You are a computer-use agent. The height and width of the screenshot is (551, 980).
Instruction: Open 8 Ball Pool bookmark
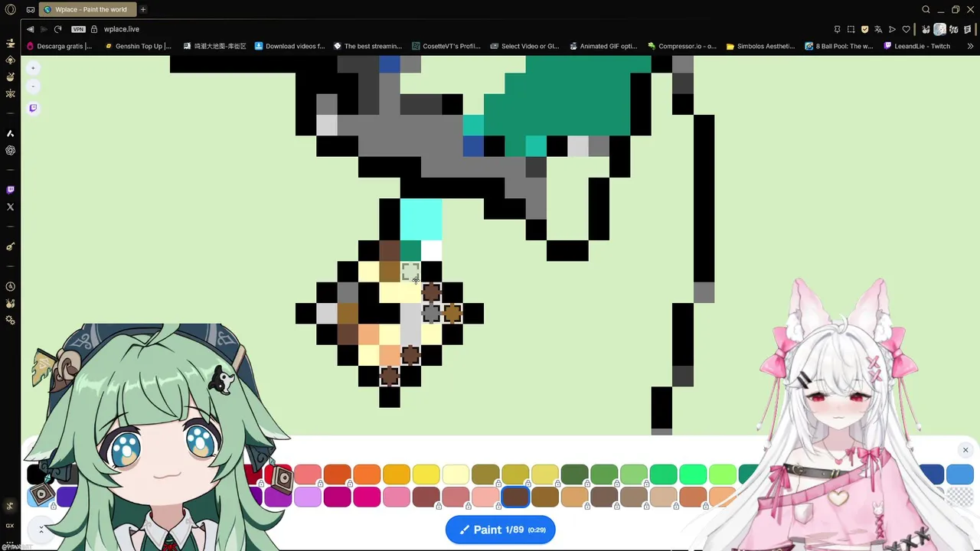click(x=839, y=46)
